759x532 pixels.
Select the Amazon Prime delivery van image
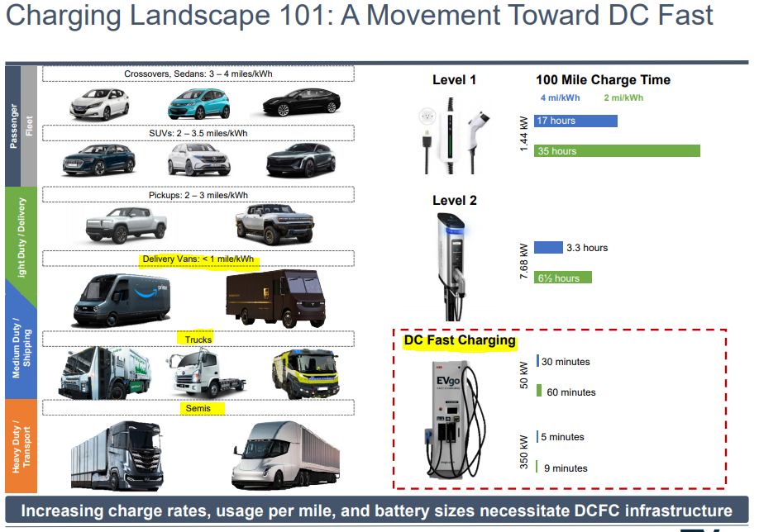pyautogui.click(x=122, y=301)
